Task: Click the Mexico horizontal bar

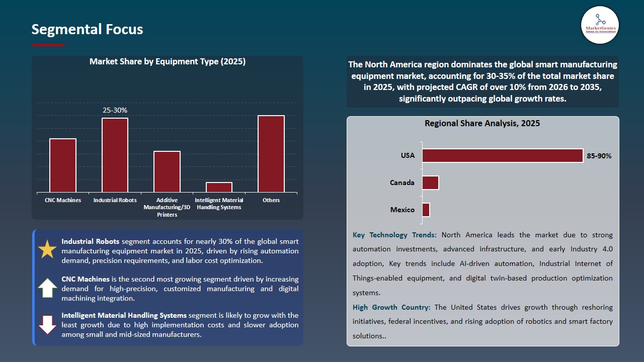Action: (426, 210)
